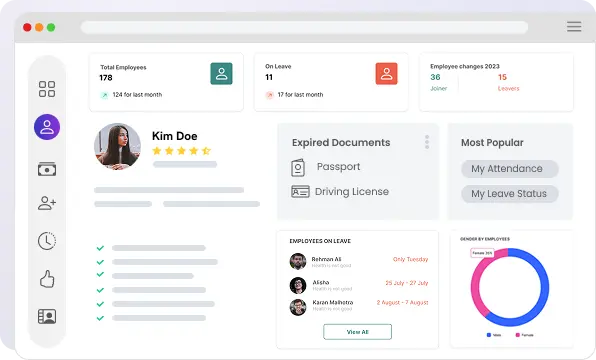Click the '17 for last month' text

pos(300,95)
